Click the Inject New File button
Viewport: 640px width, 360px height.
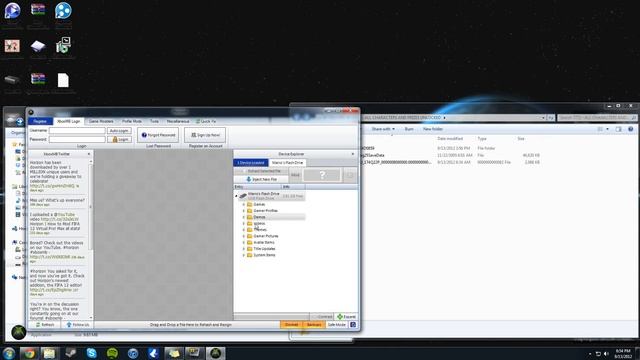[x=261, y=179]
